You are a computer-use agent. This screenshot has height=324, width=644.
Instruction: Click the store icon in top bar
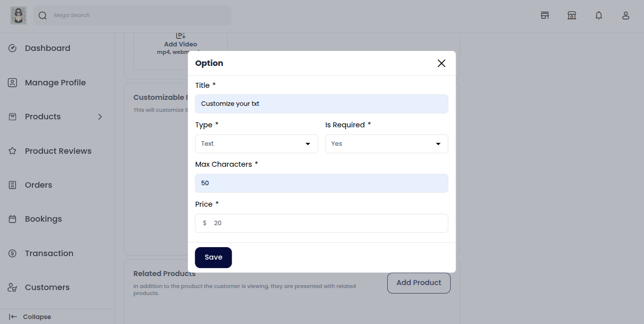[x=545, y=15]
